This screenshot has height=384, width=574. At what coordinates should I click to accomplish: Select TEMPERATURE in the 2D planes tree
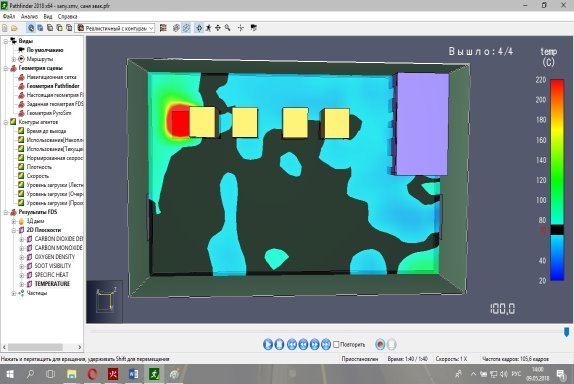pyautogui.click(x=52, y=284)
